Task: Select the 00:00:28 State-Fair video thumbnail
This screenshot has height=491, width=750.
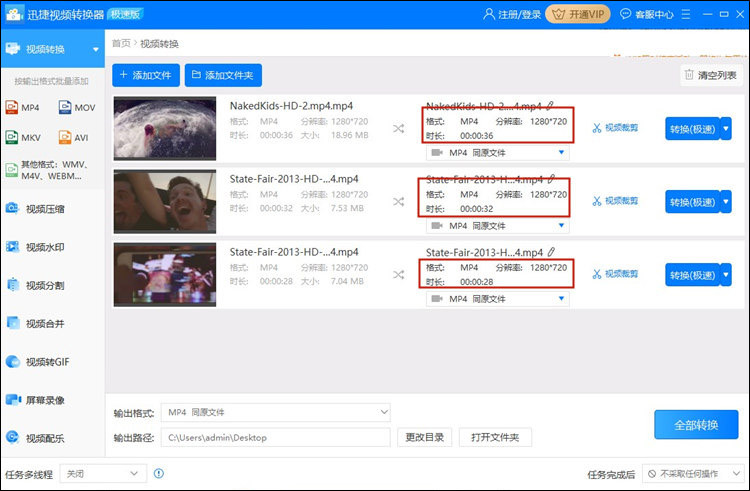Action: click(x=165, y=274)
